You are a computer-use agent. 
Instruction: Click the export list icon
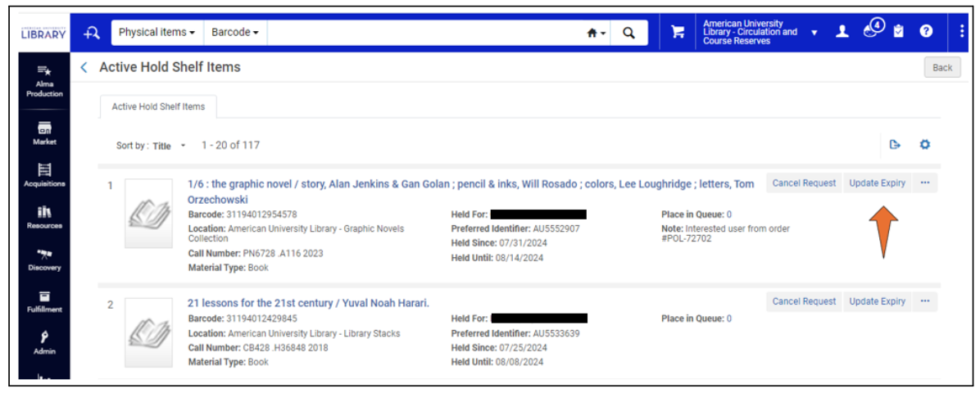coord(895,145)
